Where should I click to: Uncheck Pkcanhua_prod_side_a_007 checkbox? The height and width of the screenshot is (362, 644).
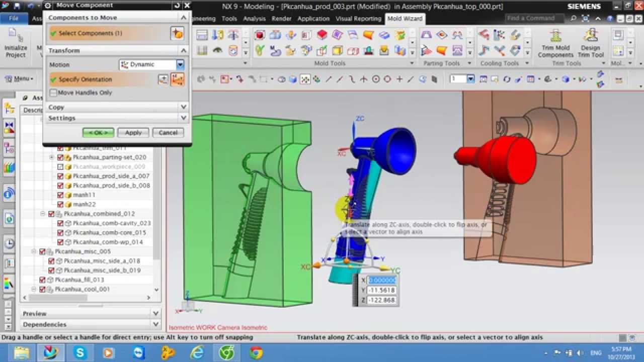point(60,176)
